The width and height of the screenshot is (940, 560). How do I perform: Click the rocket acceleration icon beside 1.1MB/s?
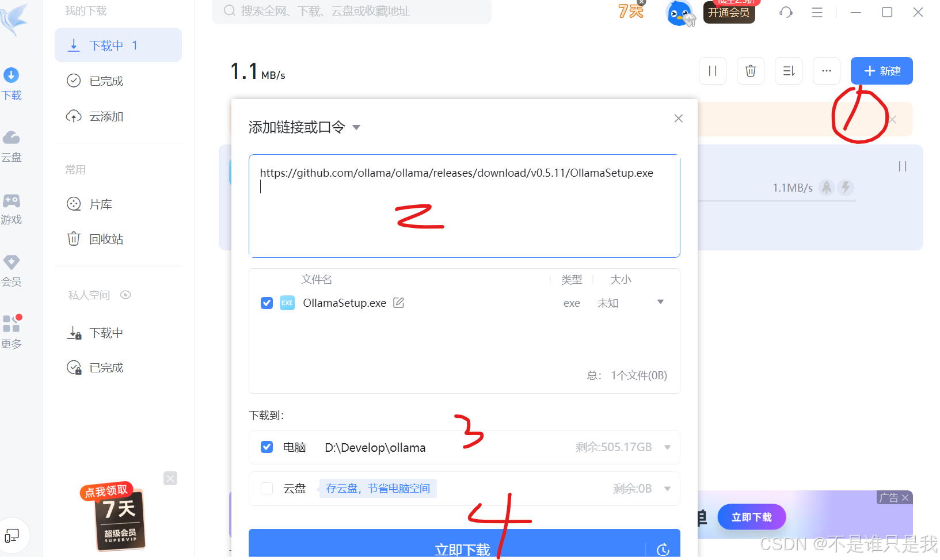pos(827,187)
